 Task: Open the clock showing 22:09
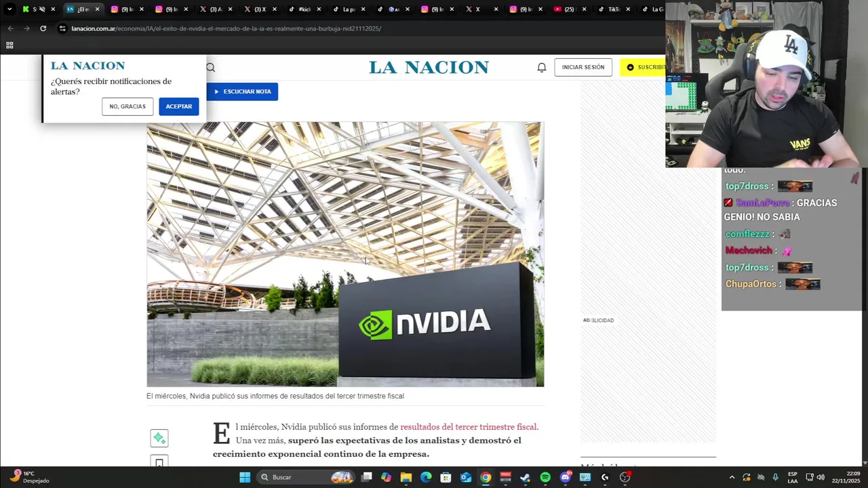tap(846, 477)
